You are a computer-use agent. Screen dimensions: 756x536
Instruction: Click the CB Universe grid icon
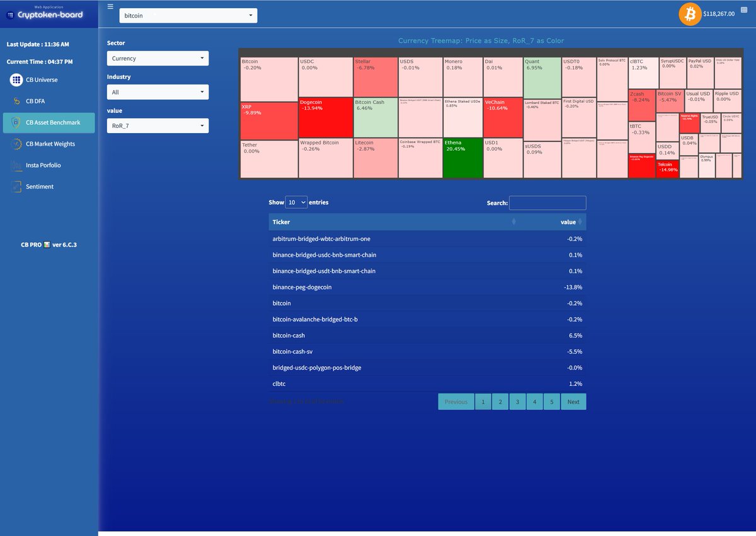tap(16, 80)
